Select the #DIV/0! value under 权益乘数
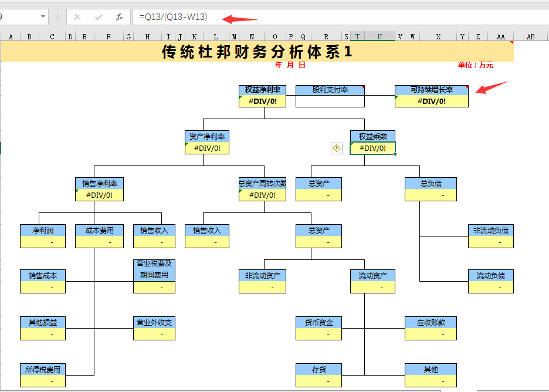Viewport: 549px width, 392px height. coord(373,148)
